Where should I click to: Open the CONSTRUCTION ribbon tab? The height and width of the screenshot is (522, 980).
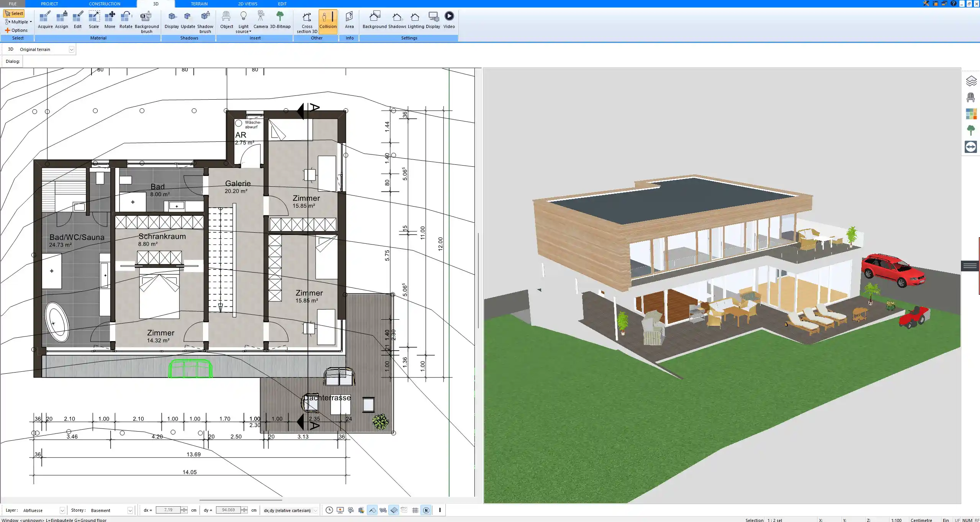coord(105,3)
